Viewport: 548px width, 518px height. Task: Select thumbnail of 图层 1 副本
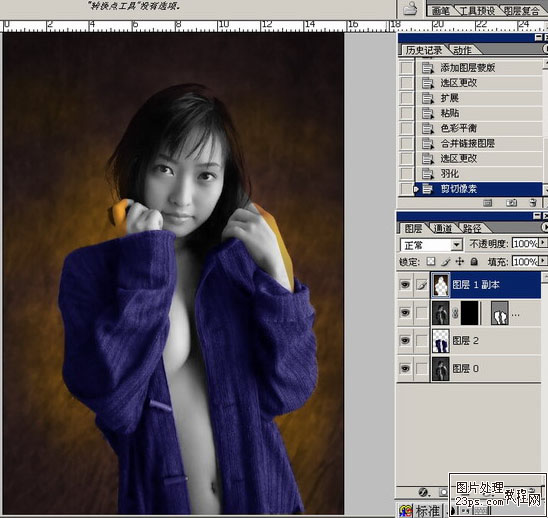441,285
